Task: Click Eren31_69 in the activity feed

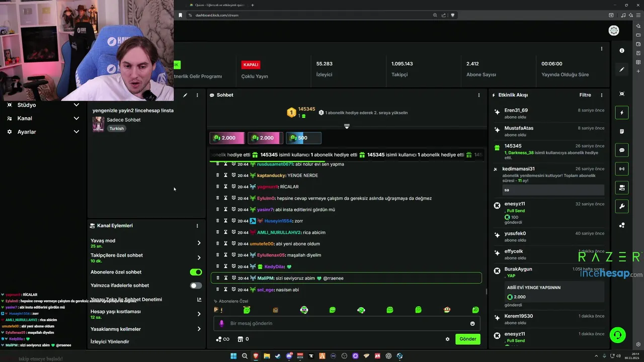Action: click(x=516, y=110)
